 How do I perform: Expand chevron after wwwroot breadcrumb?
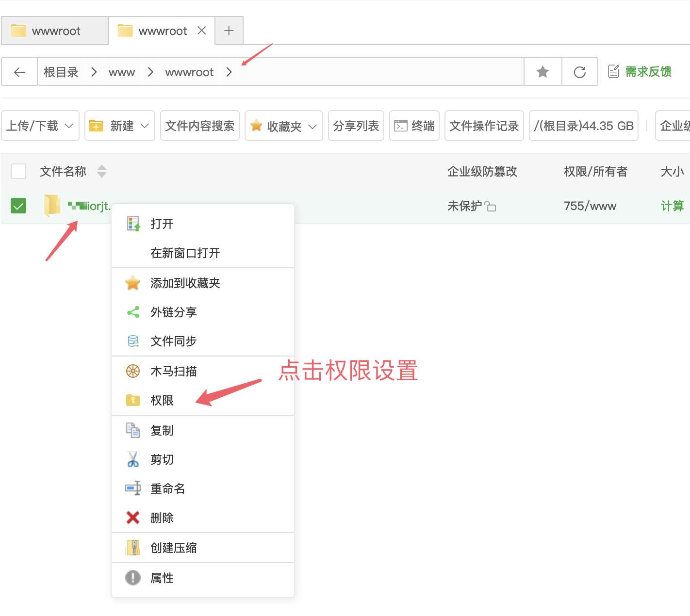(x=229, y=72)
